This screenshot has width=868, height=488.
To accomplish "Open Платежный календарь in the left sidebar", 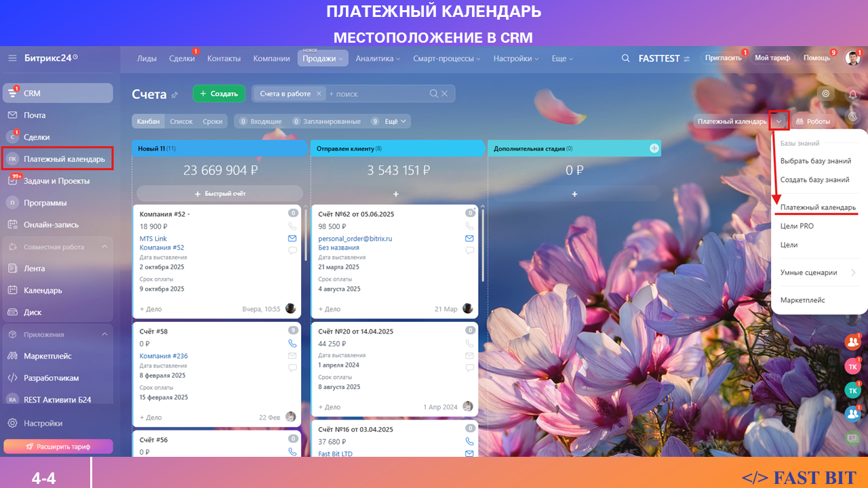I will click(58, 159).
